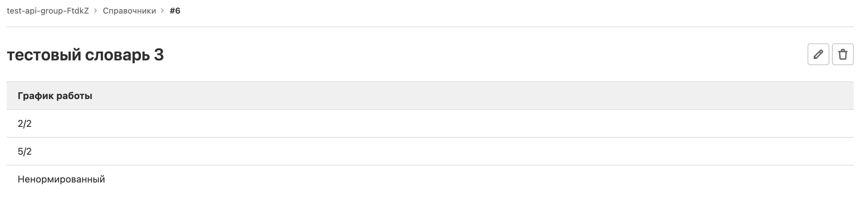
Task: Select the 2/2 schedule row
Action: [25, 124]
